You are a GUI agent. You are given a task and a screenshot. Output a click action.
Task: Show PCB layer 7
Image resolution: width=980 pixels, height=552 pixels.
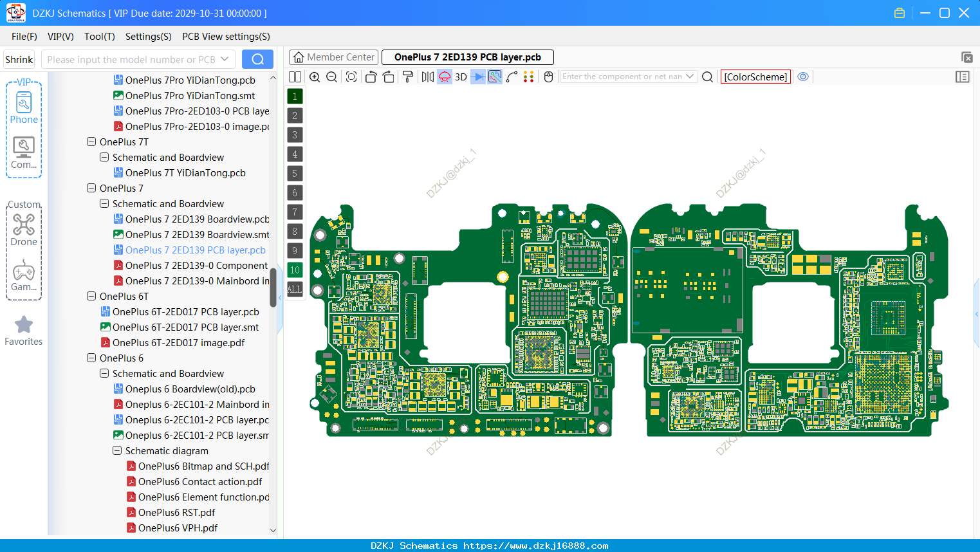pos(295,212)
